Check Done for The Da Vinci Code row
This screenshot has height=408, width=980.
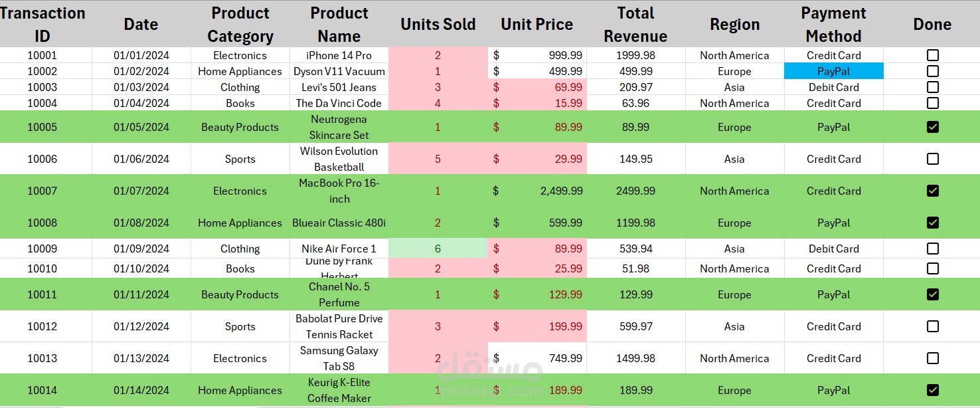[932, 103]
